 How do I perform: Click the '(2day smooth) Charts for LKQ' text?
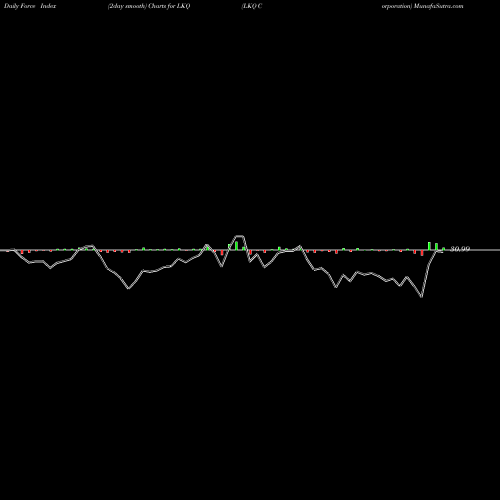(149, 6)
